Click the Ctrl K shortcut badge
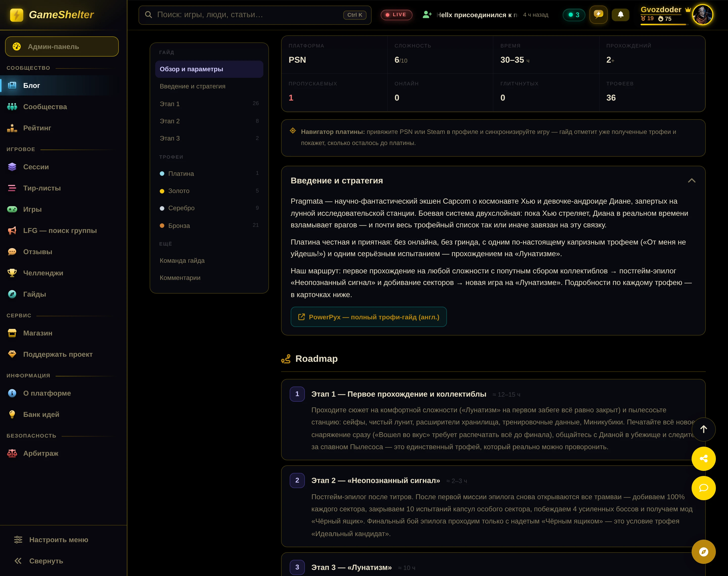Screen dimensions: 728x576 (355, 15)
